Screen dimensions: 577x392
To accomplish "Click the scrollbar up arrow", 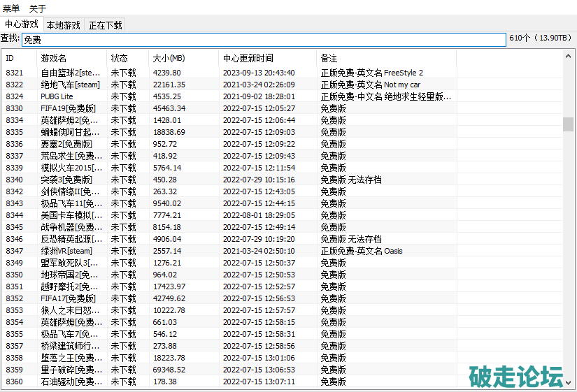I will tap(568, 55).
